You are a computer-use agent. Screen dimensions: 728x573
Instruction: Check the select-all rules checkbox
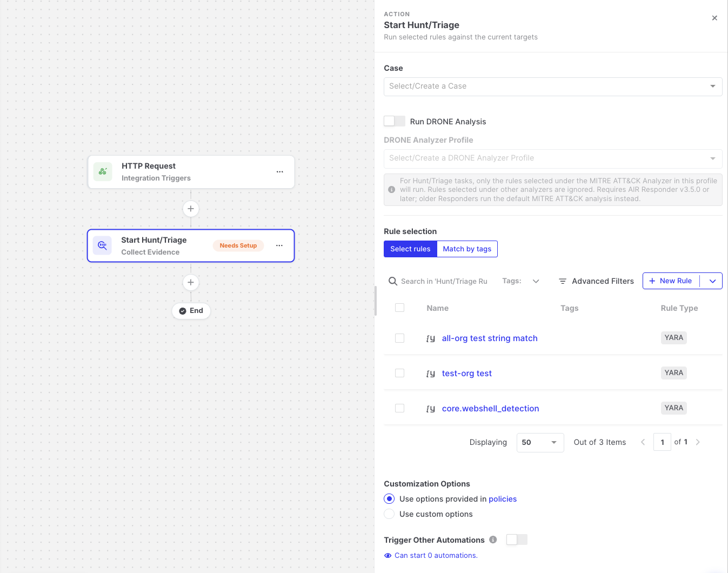tap(400, 308)
